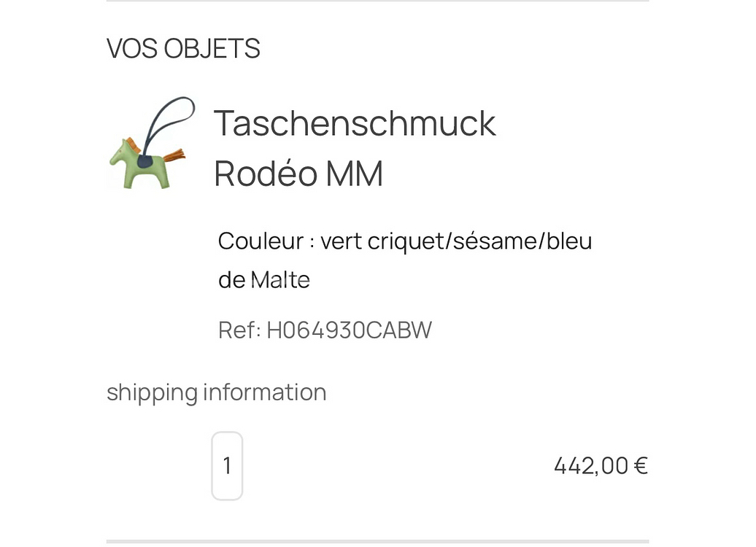Click the orange mane on the horse's head
Screen dimensions: 756x547
pos(134,144)
